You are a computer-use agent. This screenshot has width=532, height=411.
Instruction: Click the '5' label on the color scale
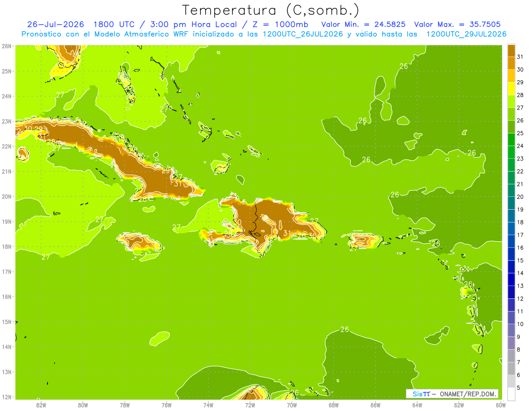click(519, 388)
